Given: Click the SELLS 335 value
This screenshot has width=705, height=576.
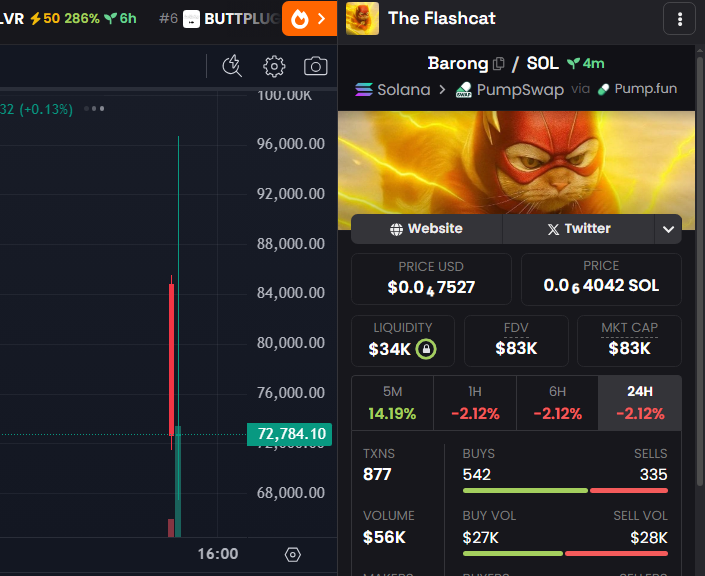Looking at the screenshot, I should click(x=654, y=474).
